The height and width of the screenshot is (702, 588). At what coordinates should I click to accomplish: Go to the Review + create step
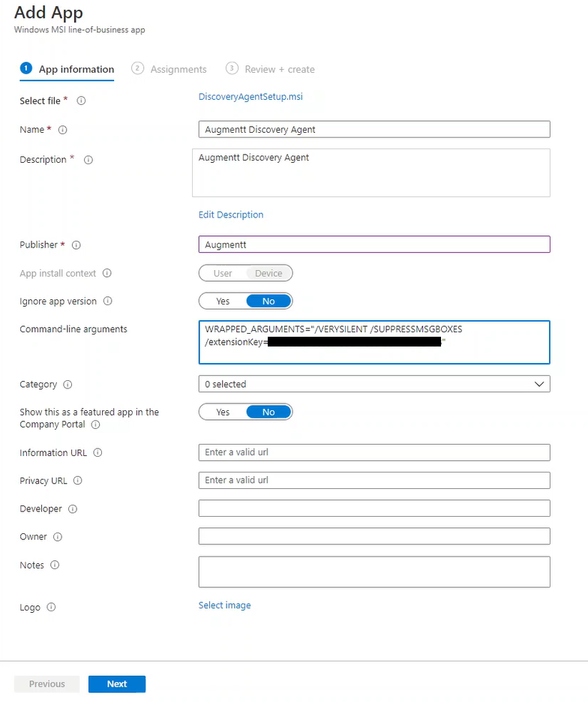click(x=279, y=68)
